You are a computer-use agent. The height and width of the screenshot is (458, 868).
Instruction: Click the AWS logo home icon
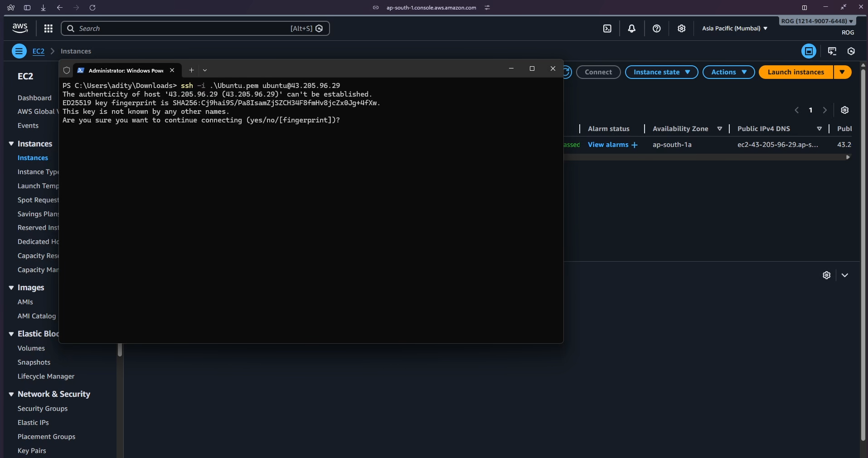click(20, 28)
